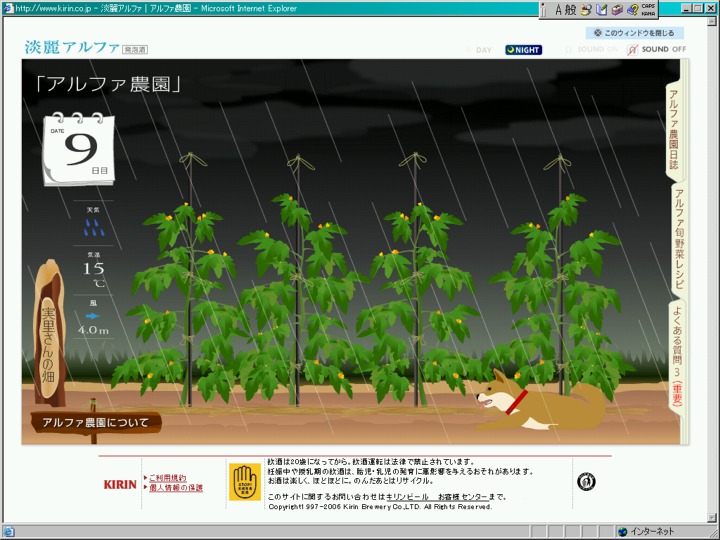Viewport: 720px width, 540px height.
Task: Click the IE status bar page icon
Action: coord(8,532)
